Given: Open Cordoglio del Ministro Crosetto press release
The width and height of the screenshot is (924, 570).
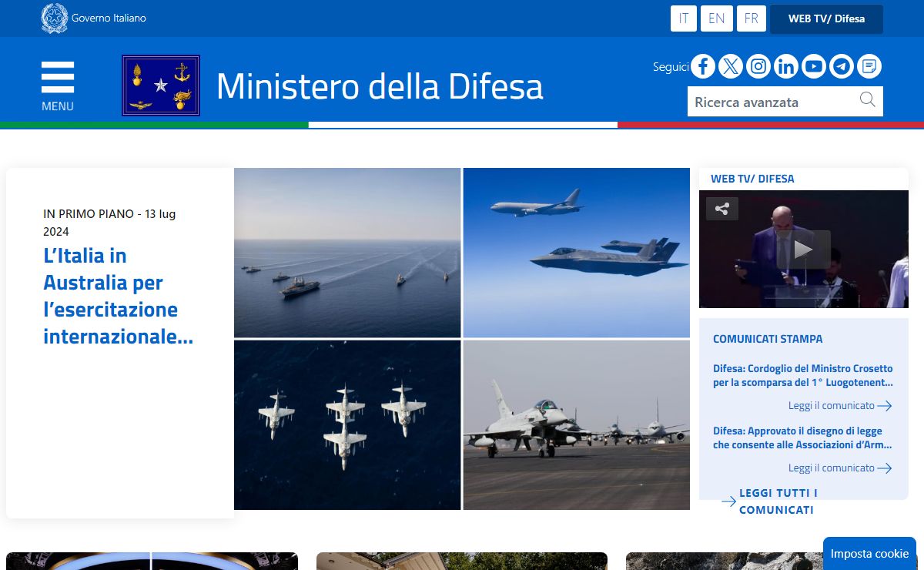Looking at the screenshot, I should coord(803,375).
